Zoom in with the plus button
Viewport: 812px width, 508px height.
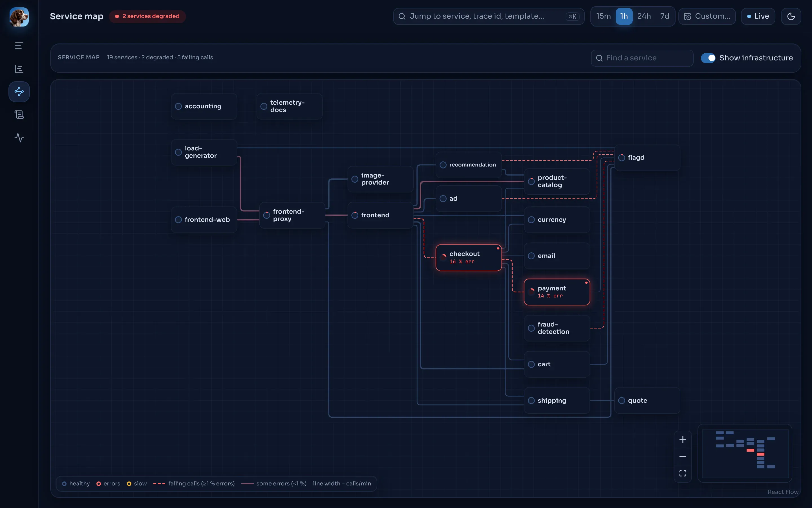click(683, 439)
